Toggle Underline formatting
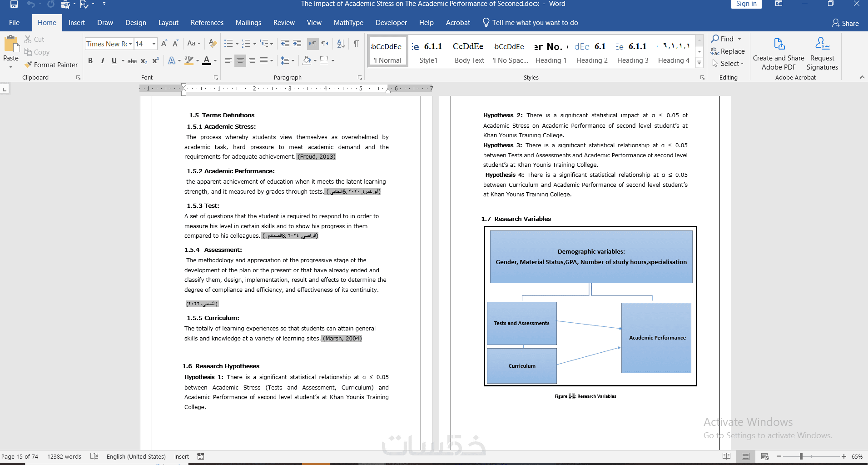This screenshot has height=465, width=868. tap(114, 61)
